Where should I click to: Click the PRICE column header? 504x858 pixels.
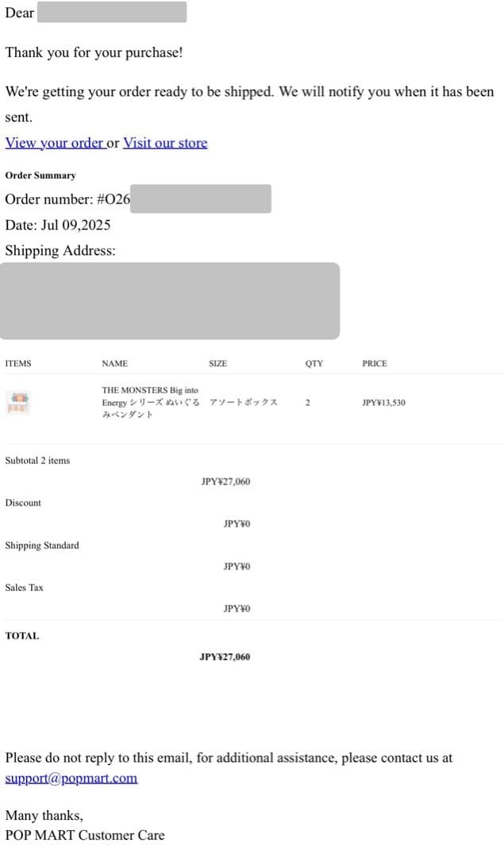point(375,364)
